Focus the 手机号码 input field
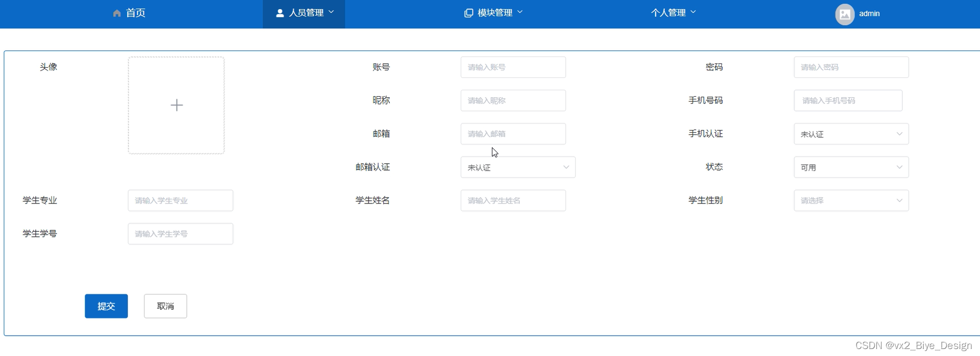 pyautogui.click(x=848, y=100)
